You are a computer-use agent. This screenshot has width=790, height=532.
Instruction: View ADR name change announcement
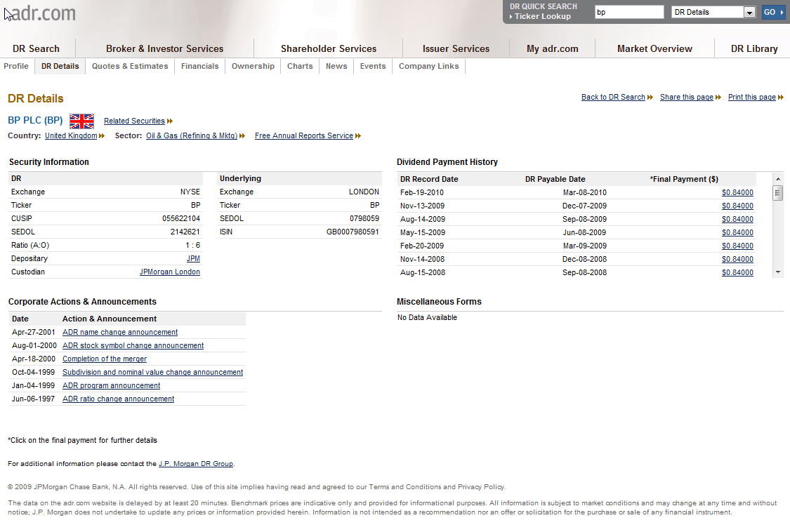tap(120, 333)
